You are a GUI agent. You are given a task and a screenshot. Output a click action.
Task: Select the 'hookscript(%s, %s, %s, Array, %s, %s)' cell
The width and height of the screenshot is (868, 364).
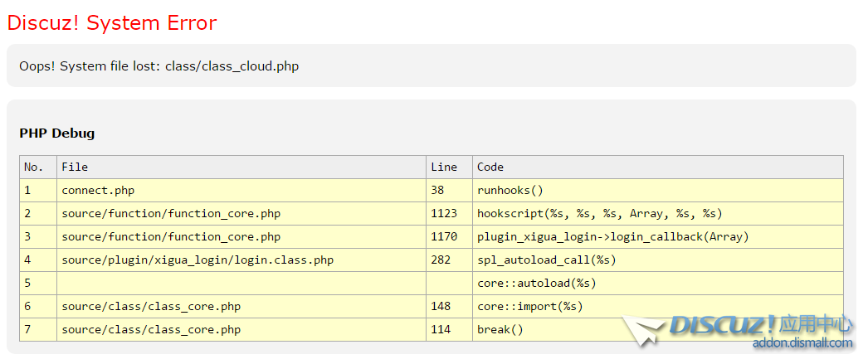coord(658,214)
